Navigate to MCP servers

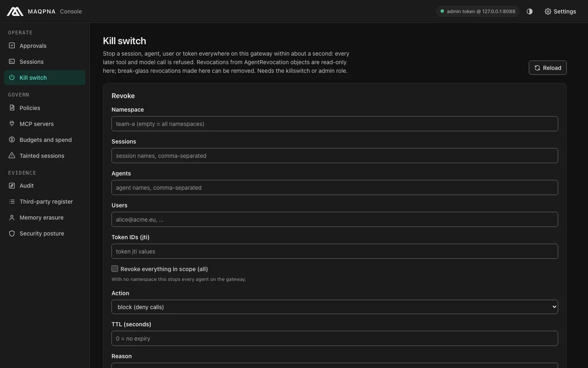45,123
